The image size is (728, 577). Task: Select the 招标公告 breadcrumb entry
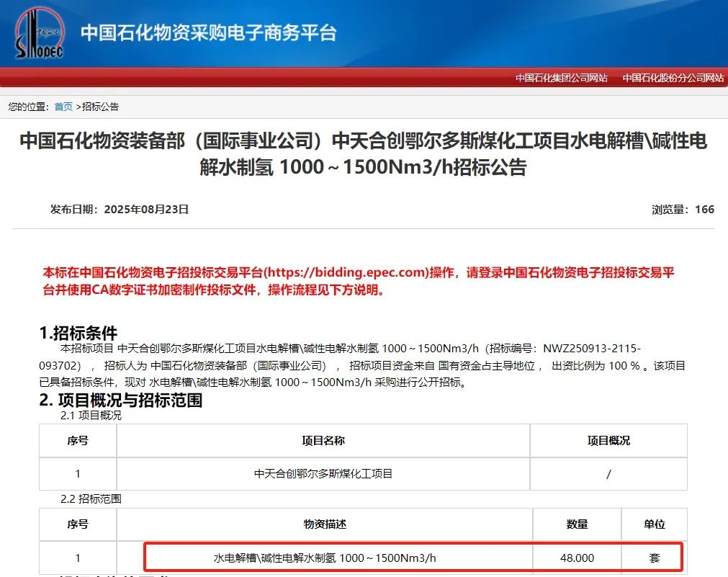pos(102,106)
